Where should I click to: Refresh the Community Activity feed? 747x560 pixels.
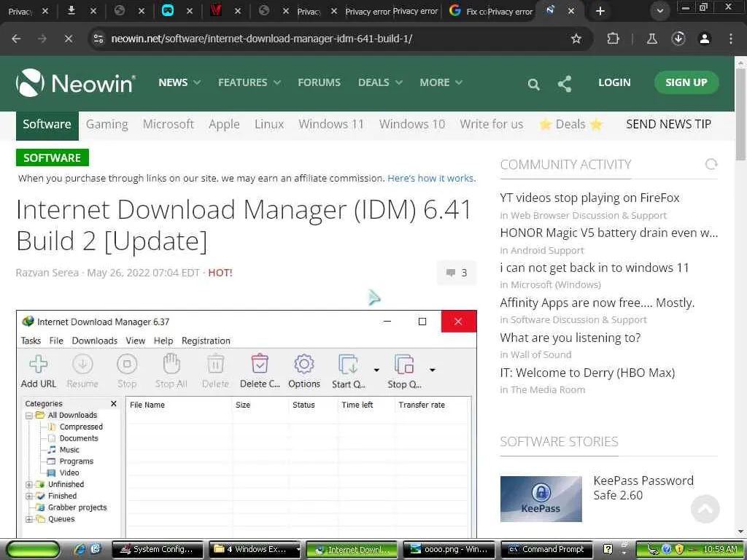tap(711, 164)
